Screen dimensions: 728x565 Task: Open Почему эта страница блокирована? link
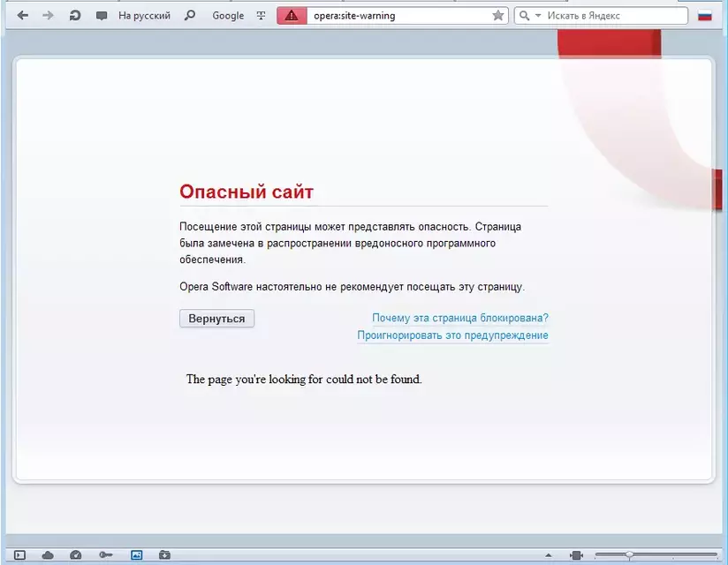tap(460, 318)
